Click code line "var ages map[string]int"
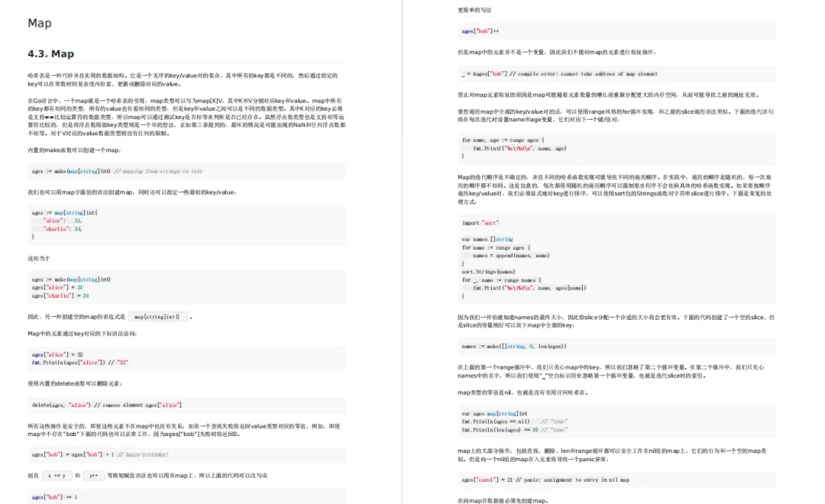Image resolution: width=825 pixels, height=504 pixels. tap(494, 414)
